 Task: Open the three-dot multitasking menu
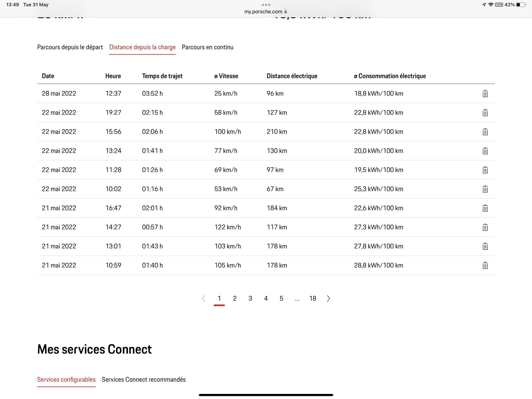pos(266,5)
